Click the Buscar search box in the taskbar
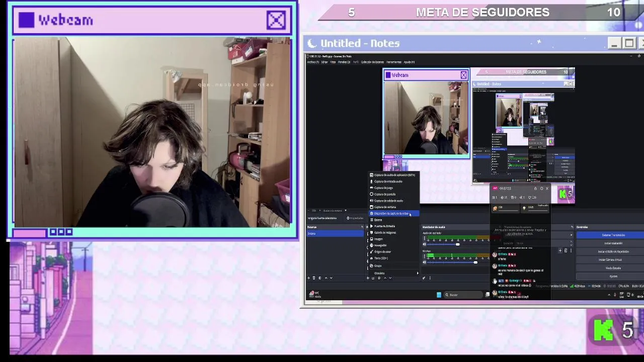644x362 pixels. pyautogui.click(x=463, y=295)
